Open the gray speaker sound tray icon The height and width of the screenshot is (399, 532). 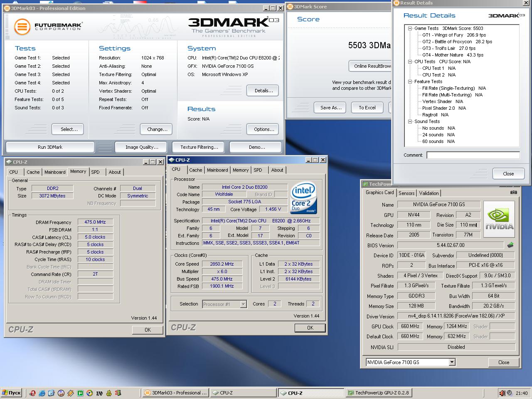coord(510,393)
